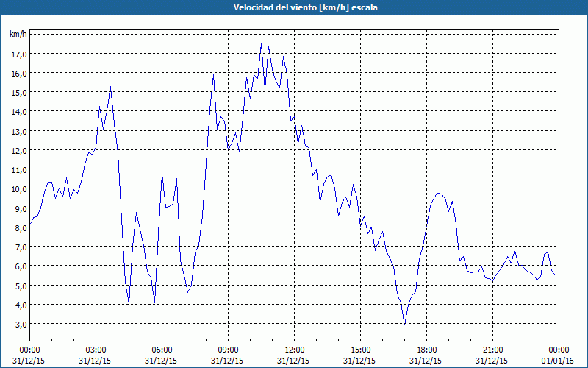Screen dimensions: 588x368
Task: Select the 6,0 y-axis value
Action: 21,266
